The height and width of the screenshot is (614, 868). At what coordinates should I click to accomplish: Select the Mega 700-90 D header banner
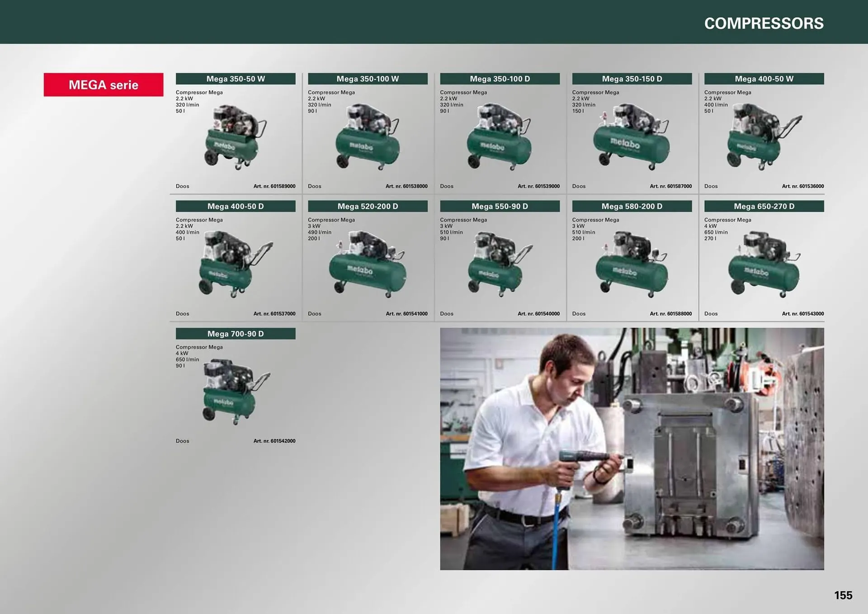tap(236, 334)
